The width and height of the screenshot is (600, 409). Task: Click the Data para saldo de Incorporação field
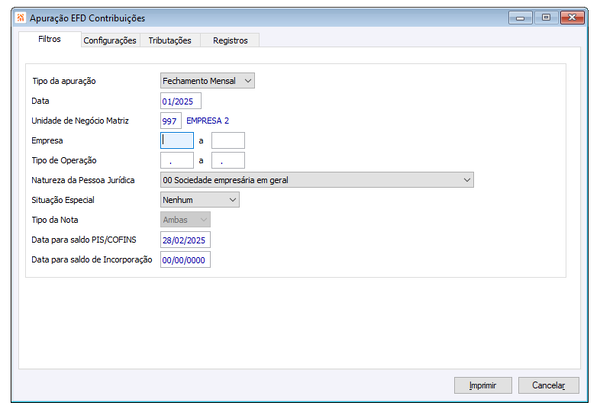coord(185,260)
